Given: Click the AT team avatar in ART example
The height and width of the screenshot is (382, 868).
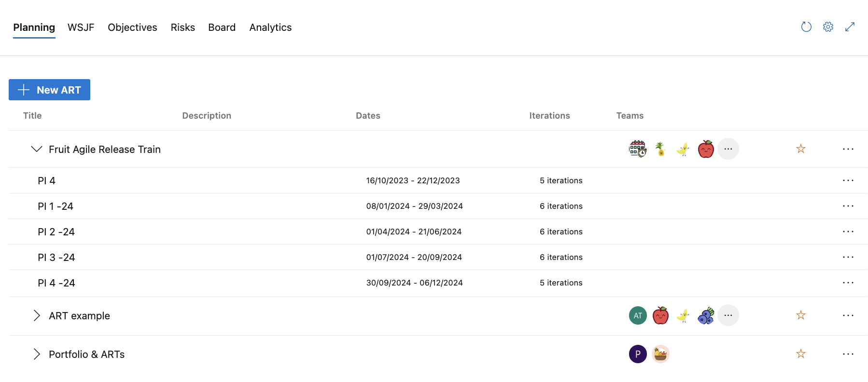Looking at the screenshot, I should [x=638, y=315].
